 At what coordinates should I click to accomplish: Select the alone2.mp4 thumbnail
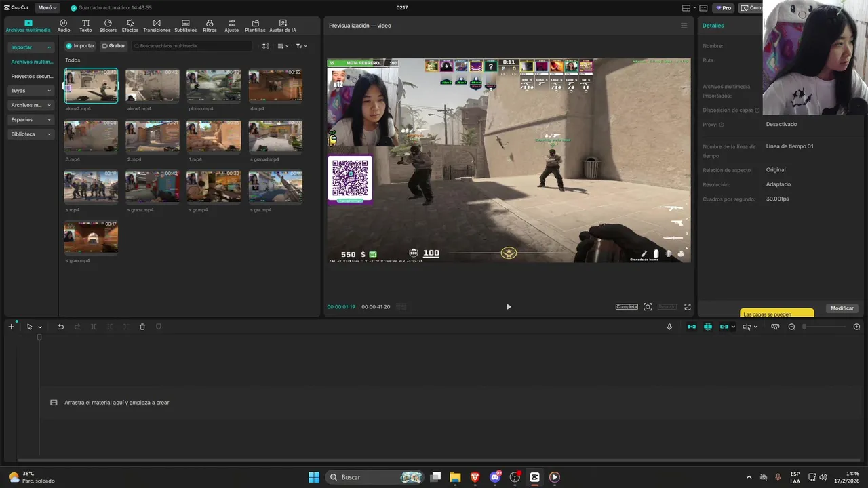pyautogui.click(x=91, y=85)
